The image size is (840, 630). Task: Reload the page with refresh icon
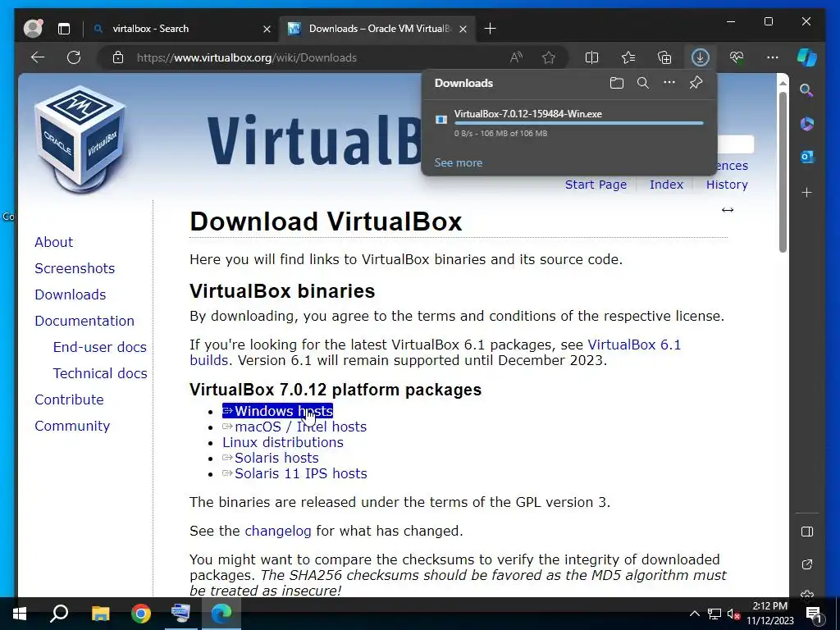tap(74, 57)
